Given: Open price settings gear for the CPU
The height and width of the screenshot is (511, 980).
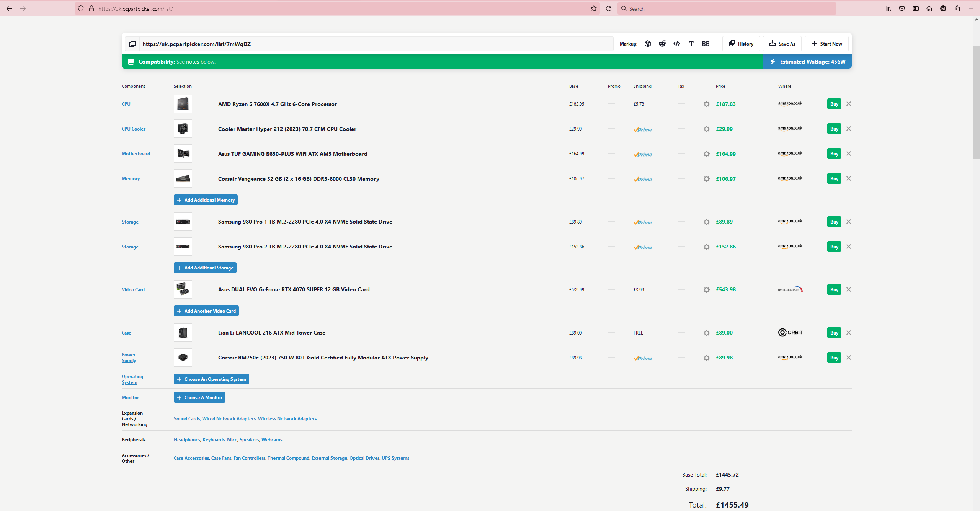Looking at the screenshot, I should coord(706,104).
